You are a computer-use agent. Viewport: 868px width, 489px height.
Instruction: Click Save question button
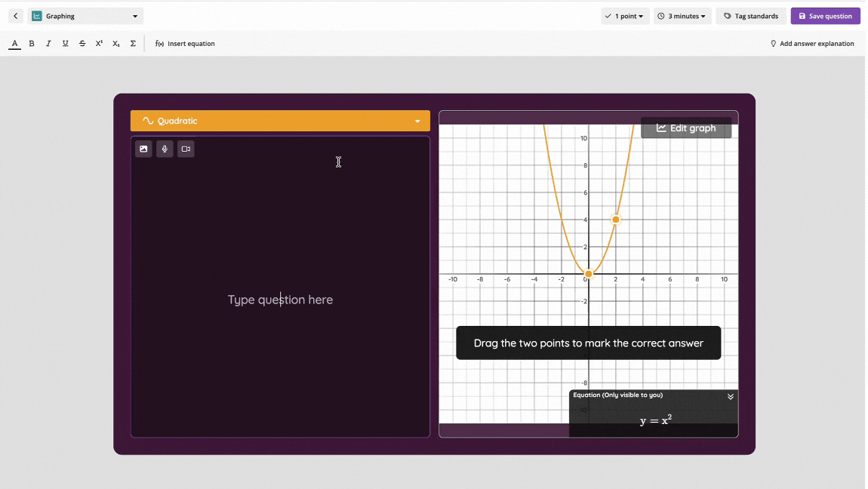point(826,16)
